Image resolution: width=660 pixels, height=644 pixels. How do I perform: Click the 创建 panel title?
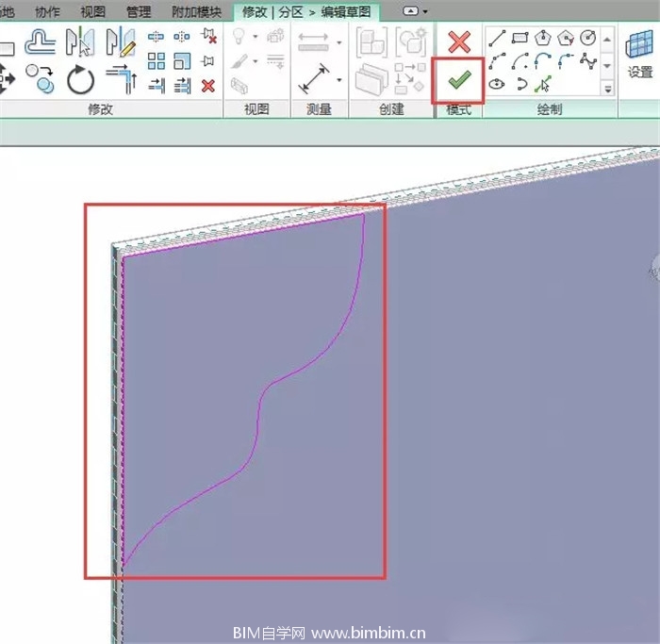tap(391, 109)
